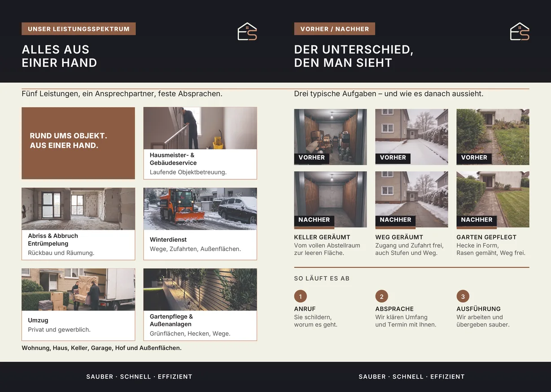The width and height of the screenshot is (551, 392).
Task: Click 'Zugang und Zufahrt frei' description
Action: (x=409, y=249)
